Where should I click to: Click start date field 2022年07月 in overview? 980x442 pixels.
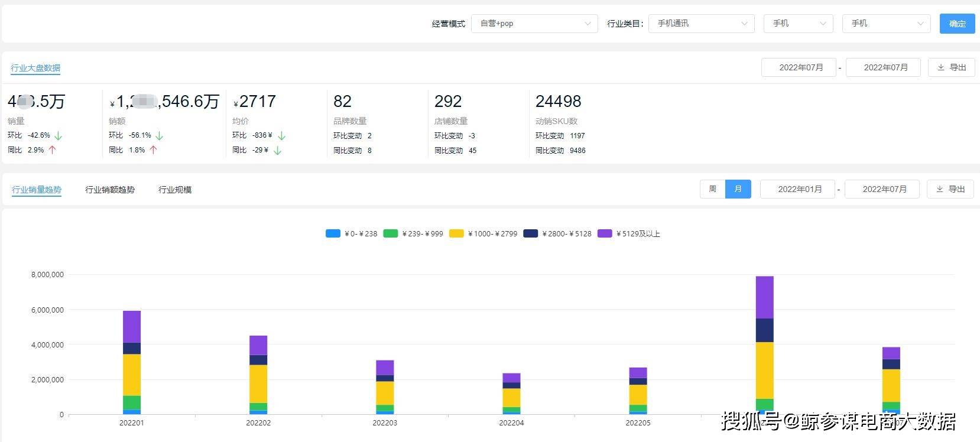[799, 67]
